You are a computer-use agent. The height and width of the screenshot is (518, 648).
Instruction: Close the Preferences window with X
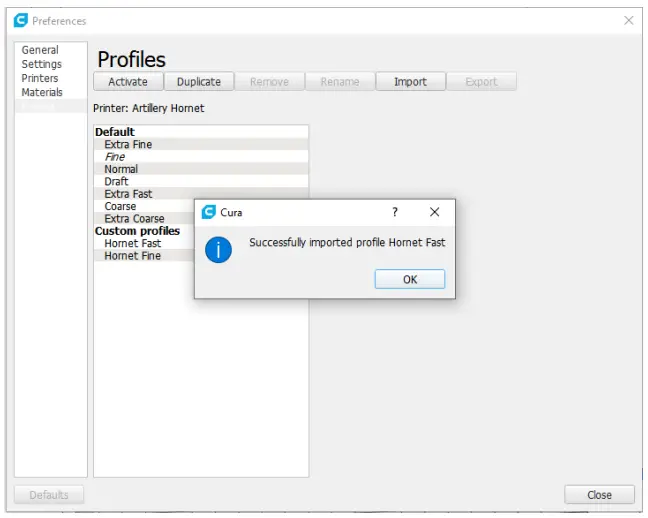(628, 20)
